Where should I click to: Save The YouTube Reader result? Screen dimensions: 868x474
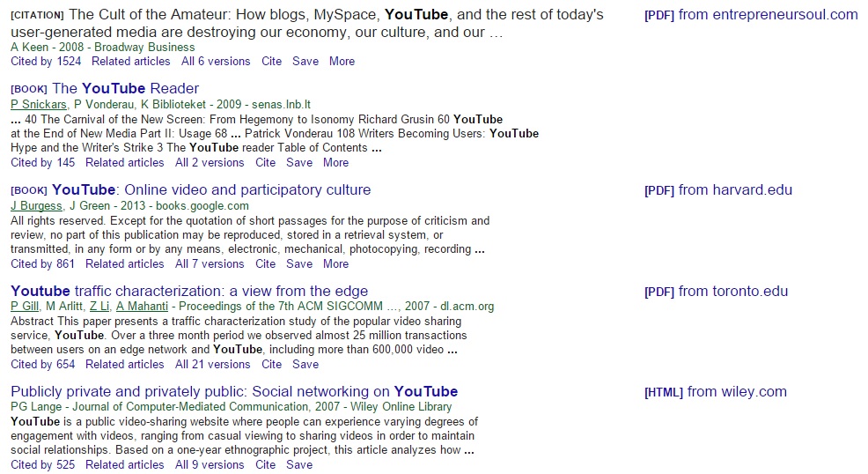click(299, 163)
